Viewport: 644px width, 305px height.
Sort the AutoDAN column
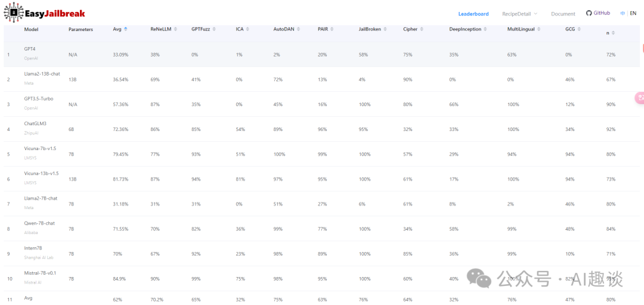click(299, 29)
